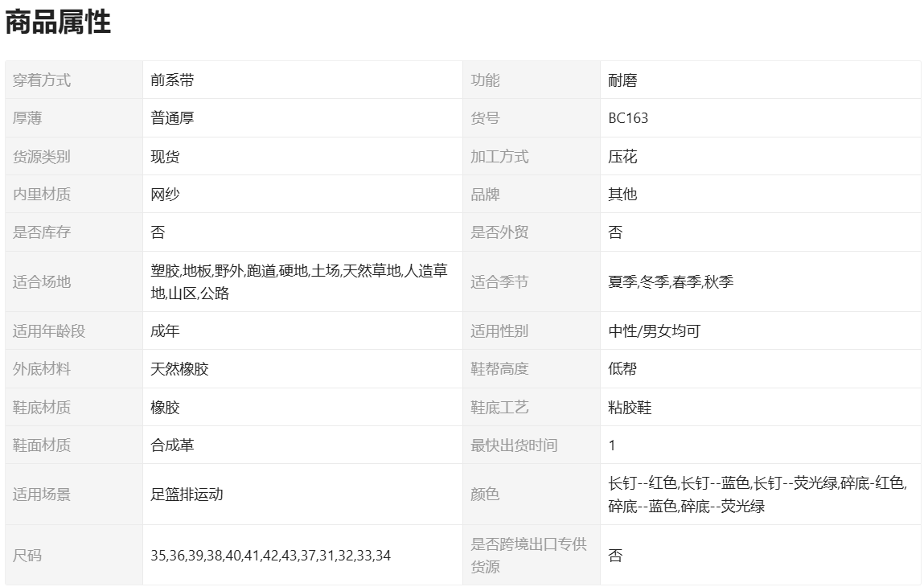Click the 普通厚 thickness value
Viewport: 924px width, 587px height.
coord(172,118)
